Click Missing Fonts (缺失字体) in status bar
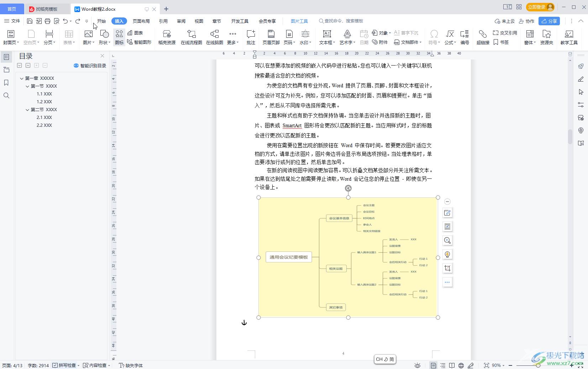The height and width of the screenshot is (369, 588). (x=131, y=365)
